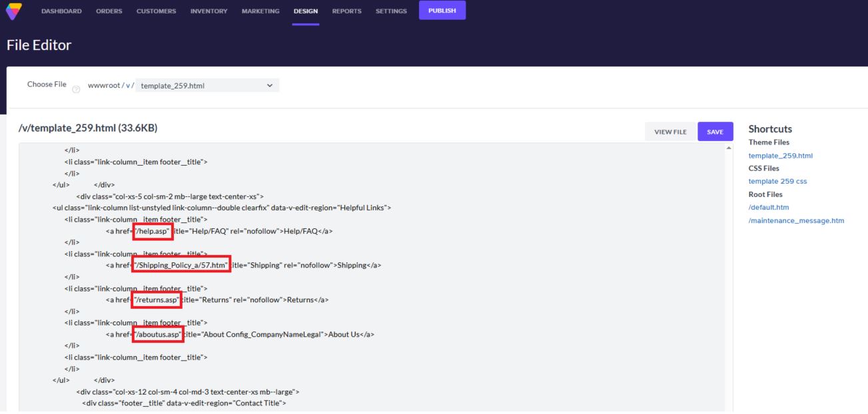This screenshot has width=868, height=414.
Task: Open the /default.htm root file
Action: tap(769, 207)
